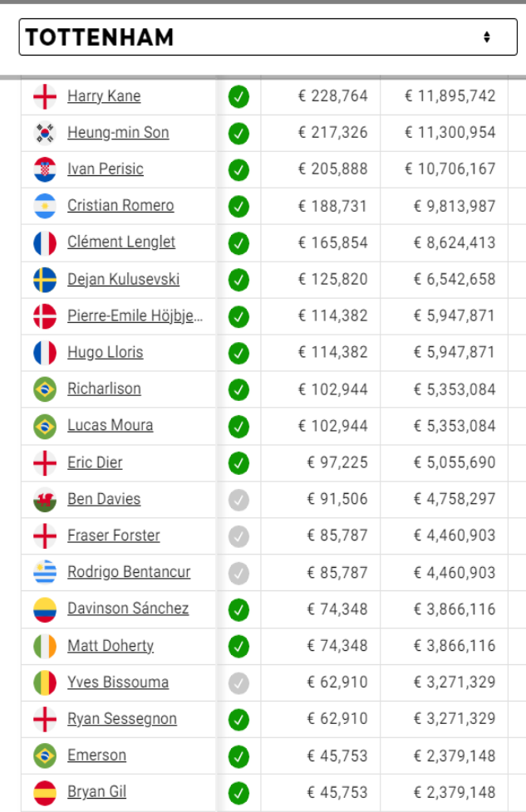Click the Croatia flag beside Ivan Perisic
Screen dimensions: 526x812
tap(45, 169)
